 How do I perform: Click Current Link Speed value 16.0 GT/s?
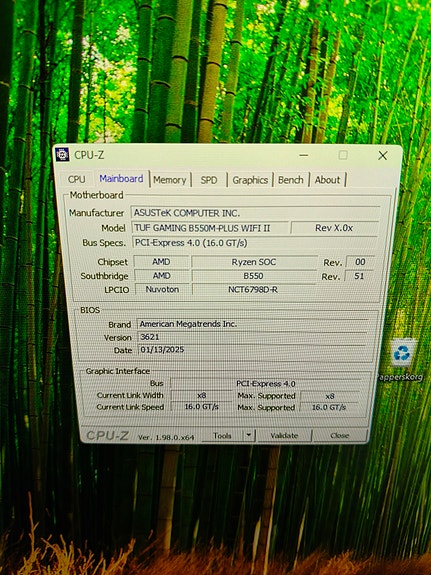(x=202, y=407)
